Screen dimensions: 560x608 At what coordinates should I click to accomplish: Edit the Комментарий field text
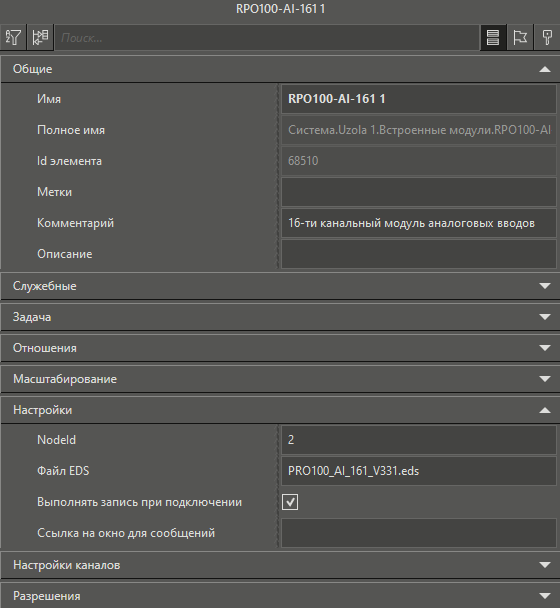(x=419, y=223)
